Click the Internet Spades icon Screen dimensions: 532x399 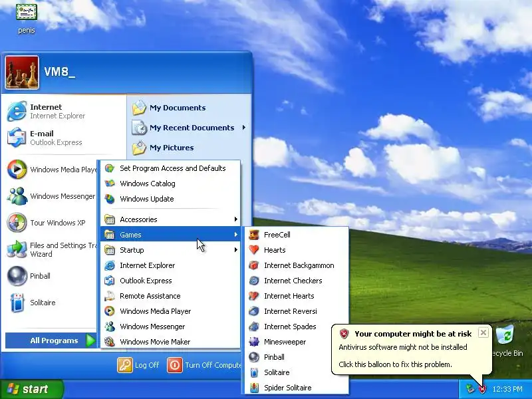pos(254,327)
